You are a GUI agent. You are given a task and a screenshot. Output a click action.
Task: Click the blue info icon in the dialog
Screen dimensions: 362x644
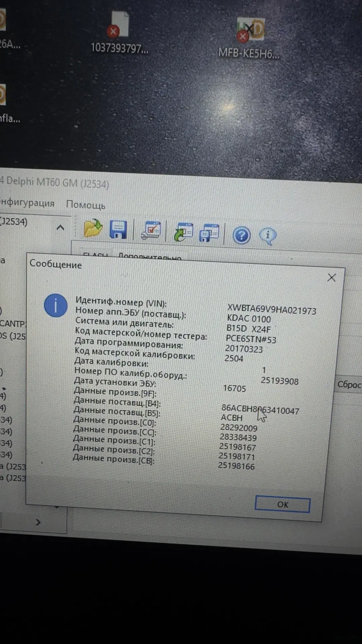(55, 306)
